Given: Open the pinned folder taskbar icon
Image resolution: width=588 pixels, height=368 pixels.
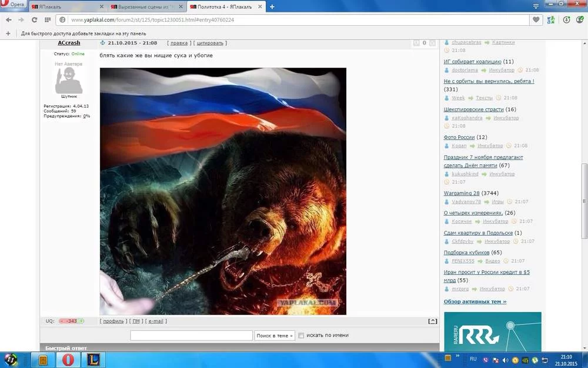Looking at the screenshot, I should pos(43,360).
